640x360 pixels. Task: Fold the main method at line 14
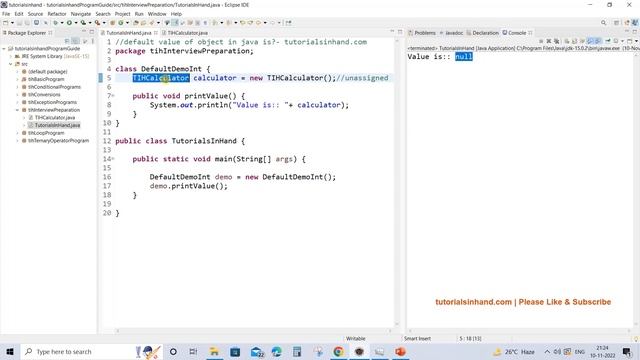pyautogui.click(x=113, y=159)
